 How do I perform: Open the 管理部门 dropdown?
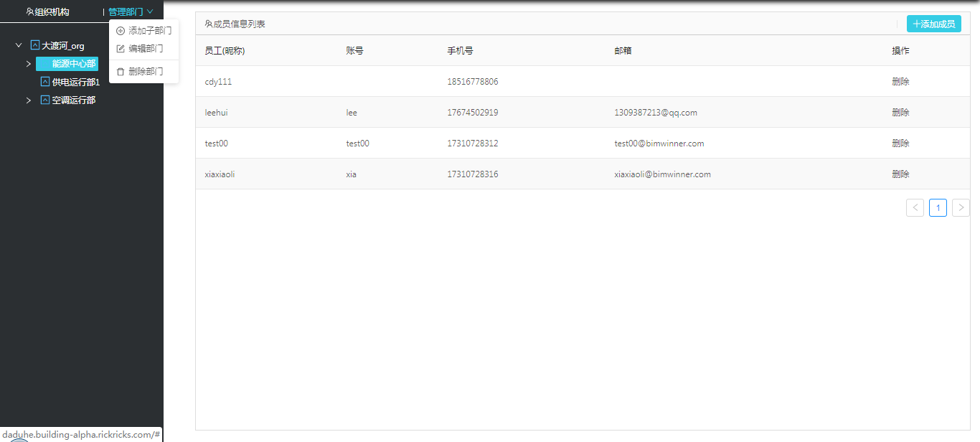tap(131, 12)
